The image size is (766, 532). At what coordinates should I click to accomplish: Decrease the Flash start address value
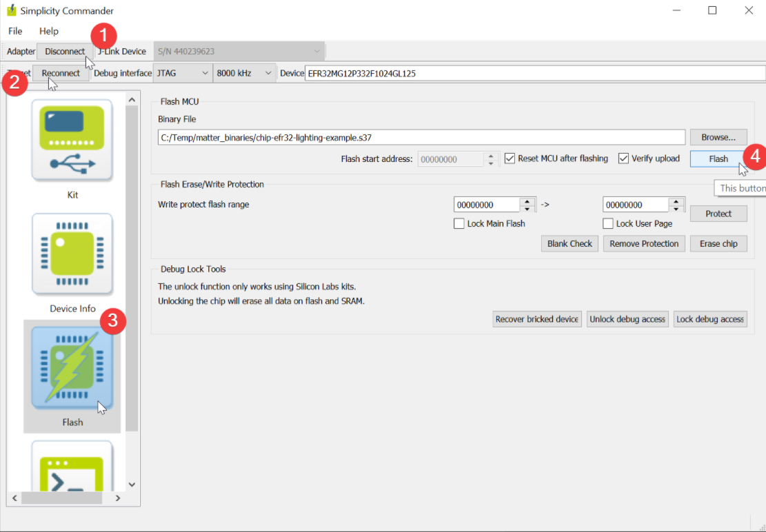[491, 163]
